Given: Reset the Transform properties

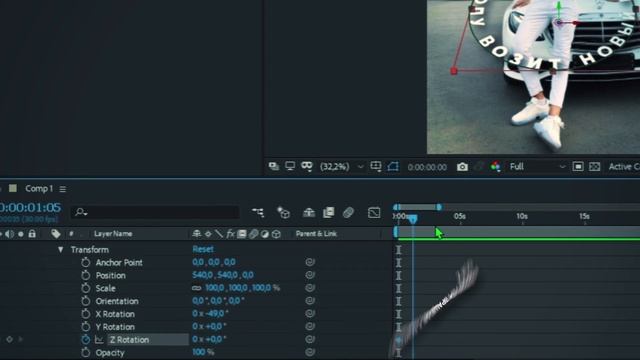Looking at the screenshot, I should coord(203,249).
